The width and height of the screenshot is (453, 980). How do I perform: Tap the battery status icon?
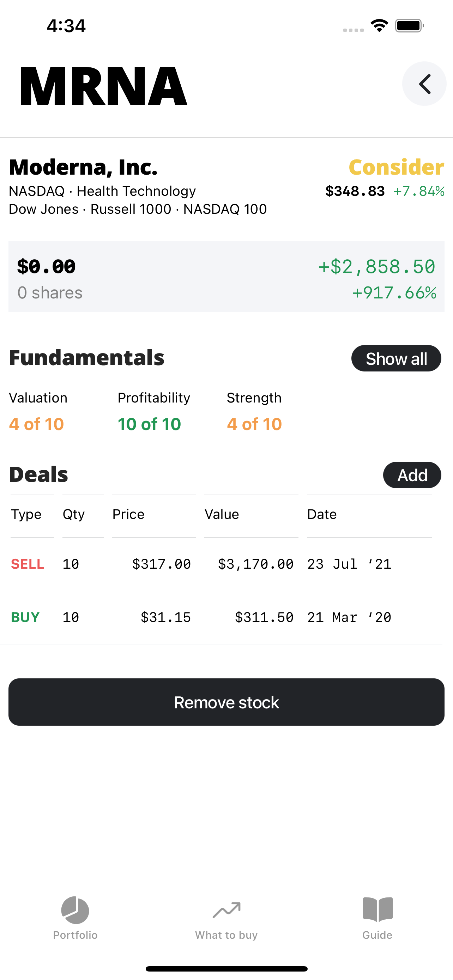click(409, 26)
